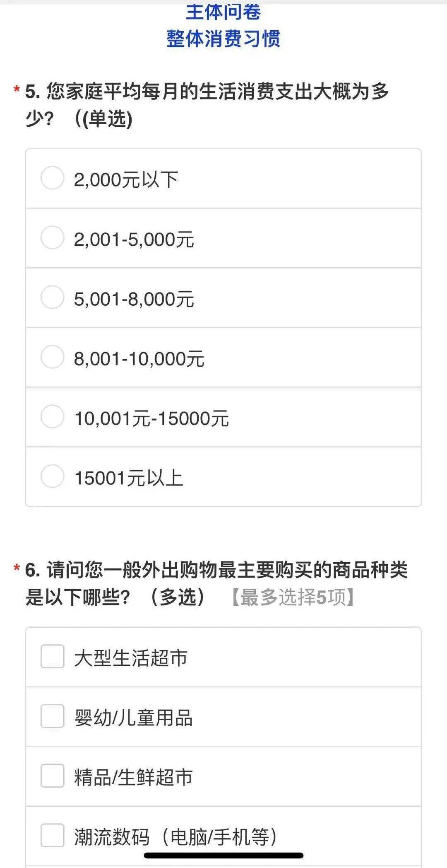Check 潮流数码（电脑/手机等） option box
This screenshot has width=447, height=868.
52,835
